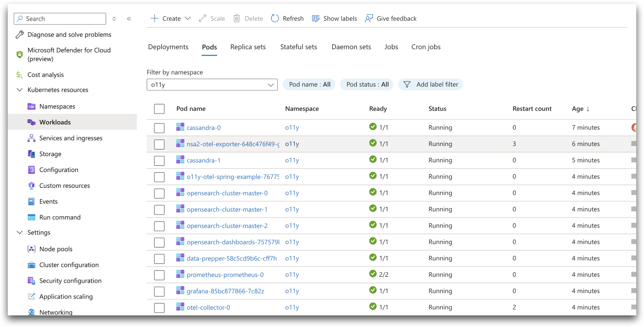Collapse the sidebar with double-chevron button
Image resolution: width=644 pixels, height=327 pixels.
point(129,19)
